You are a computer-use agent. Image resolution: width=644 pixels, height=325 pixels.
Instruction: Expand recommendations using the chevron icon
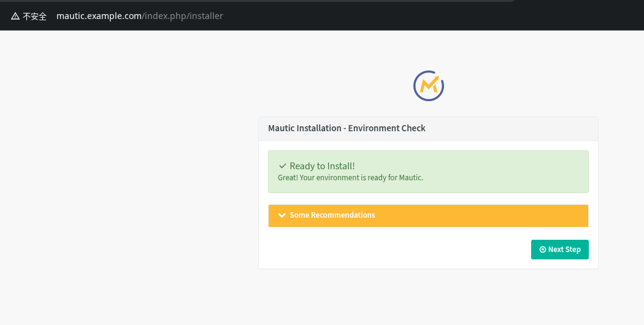[282, 215]
